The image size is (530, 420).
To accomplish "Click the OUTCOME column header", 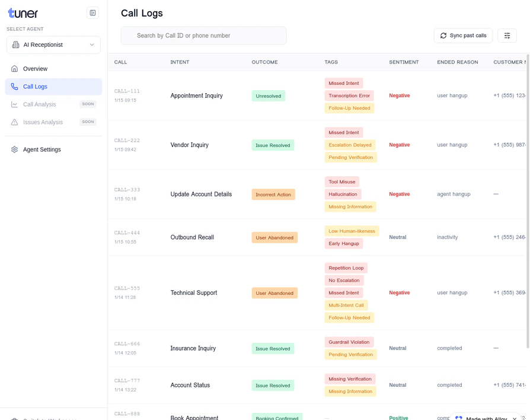I will tap(264, 62).
